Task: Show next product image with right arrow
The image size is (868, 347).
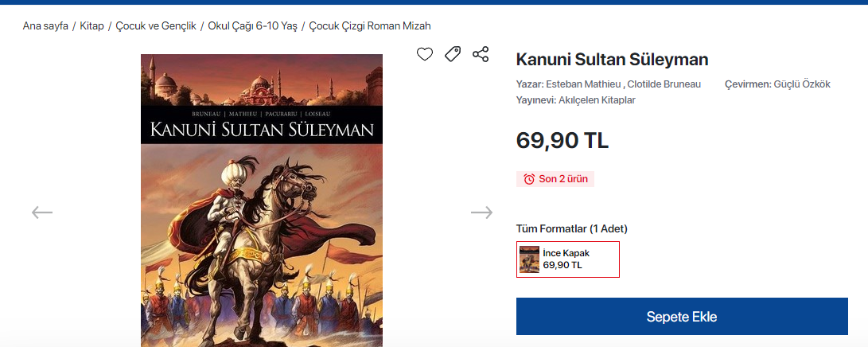Action: tap(481, 212)
